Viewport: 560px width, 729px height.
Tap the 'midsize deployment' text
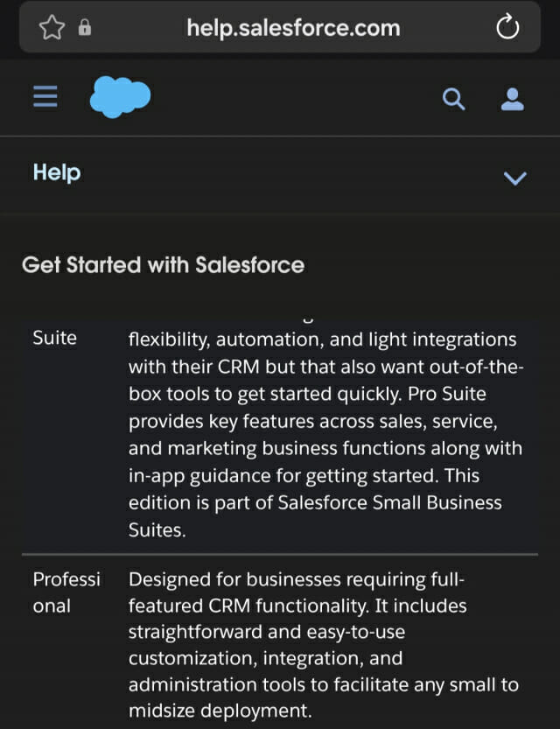(x=220, y=711)
